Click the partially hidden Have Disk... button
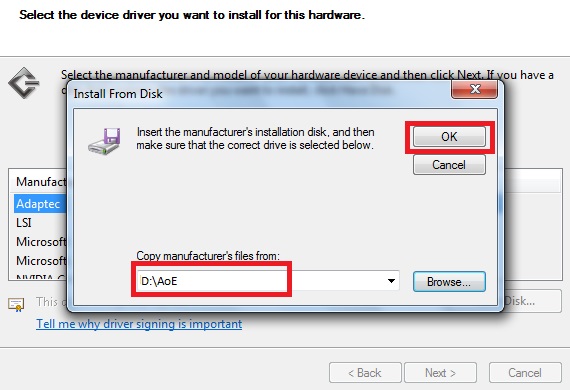The image size is (570, 390). tap(533, 301)
